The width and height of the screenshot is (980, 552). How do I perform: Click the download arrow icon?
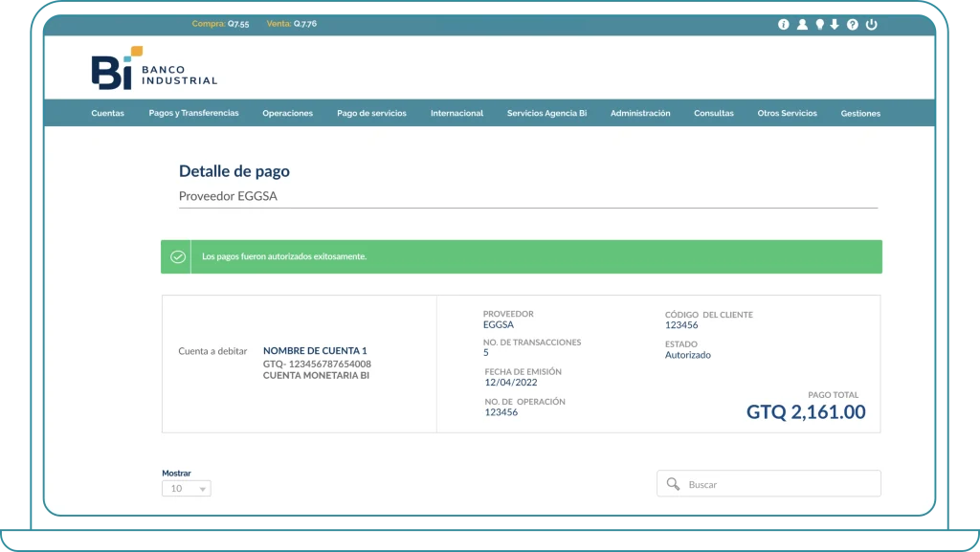pyautogui.click(x=834, y=27)
